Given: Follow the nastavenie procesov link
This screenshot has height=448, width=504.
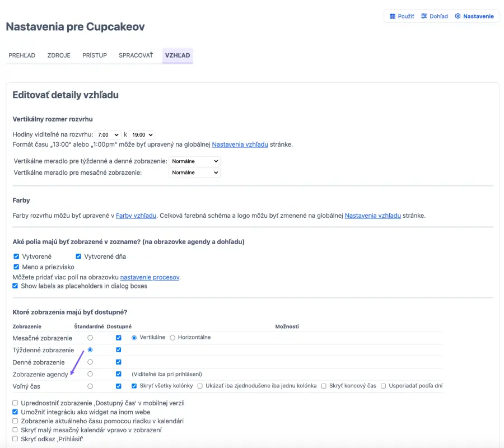Looking at the screenshot, I should point(150,277).
